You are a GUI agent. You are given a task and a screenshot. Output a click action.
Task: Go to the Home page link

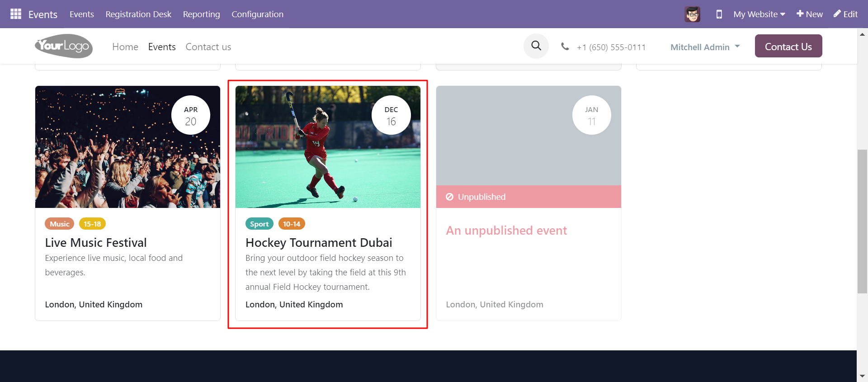(x=125, y=47)
